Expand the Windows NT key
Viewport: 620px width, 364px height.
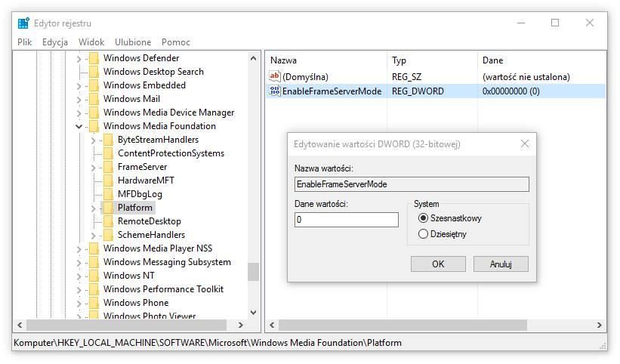pos(79,276)
